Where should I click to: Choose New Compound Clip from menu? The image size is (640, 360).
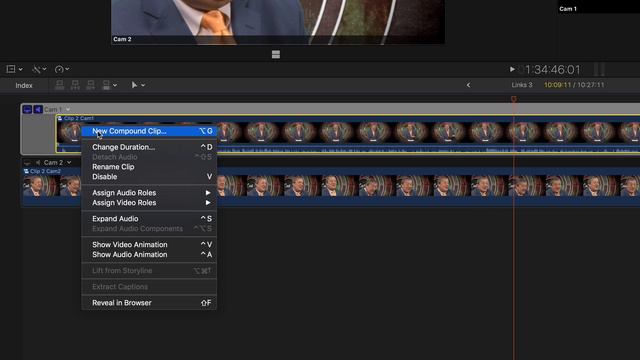click(149, 131)
